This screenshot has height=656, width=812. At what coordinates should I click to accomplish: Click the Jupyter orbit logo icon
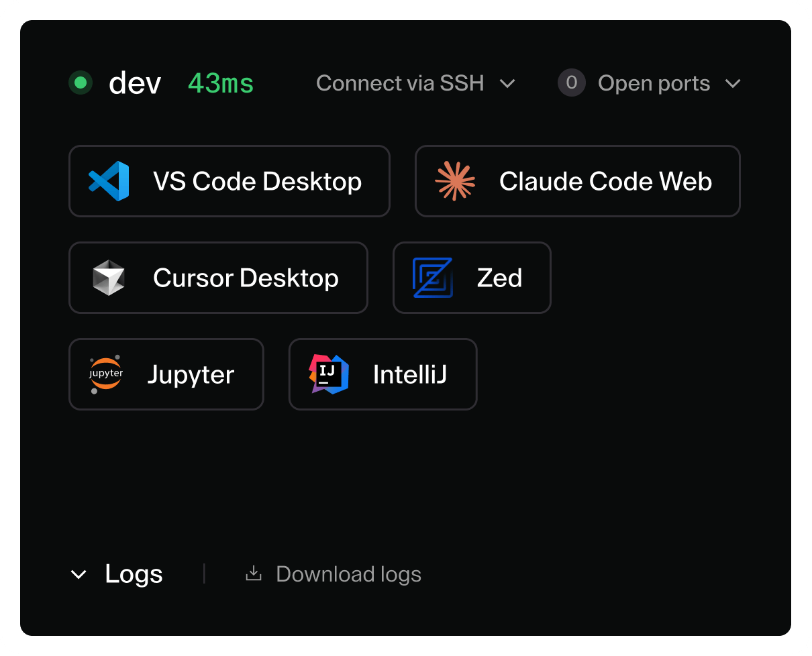(105, 374)
